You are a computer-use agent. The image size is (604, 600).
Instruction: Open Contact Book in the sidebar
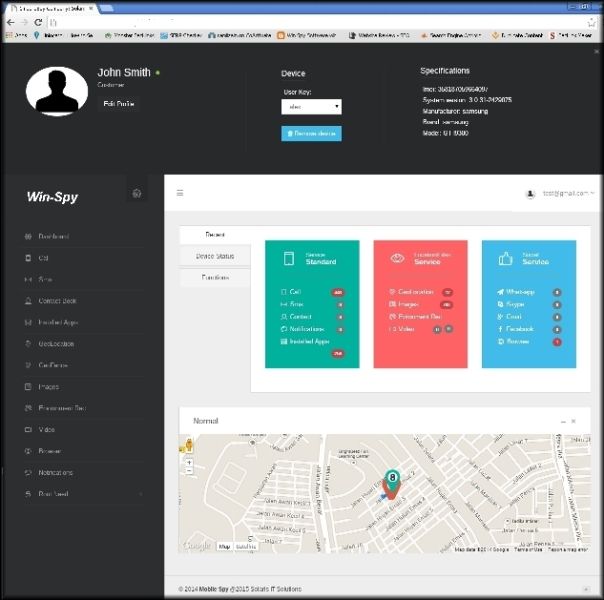tap(57, 301)
